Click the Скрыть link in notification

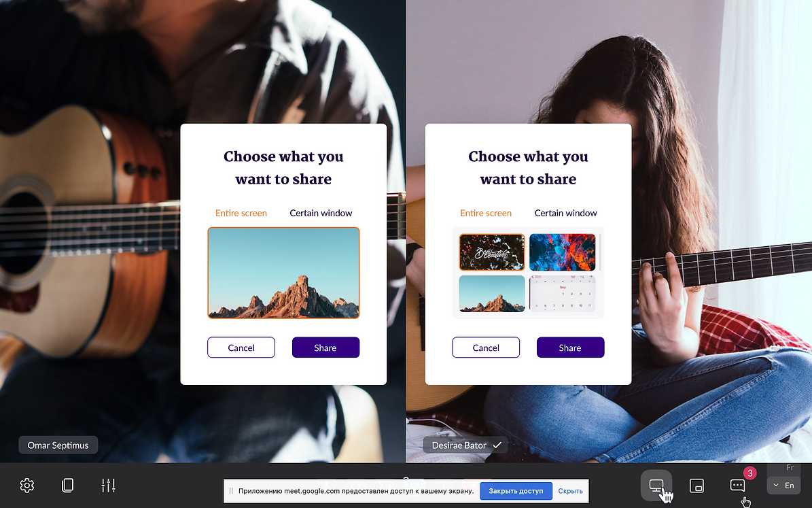click(570, 491)
